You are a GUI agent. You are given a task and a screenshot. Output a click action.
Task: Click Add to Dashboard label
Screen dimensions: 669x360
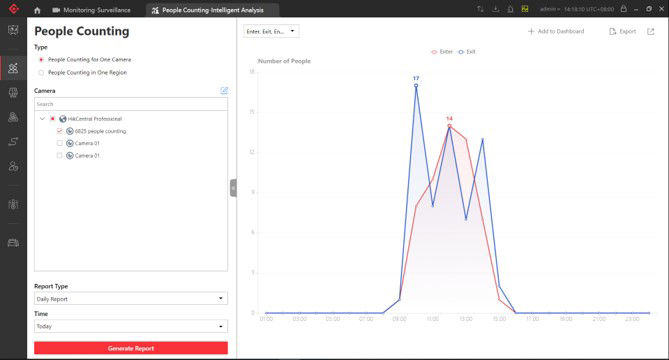(x=561, y=32)
